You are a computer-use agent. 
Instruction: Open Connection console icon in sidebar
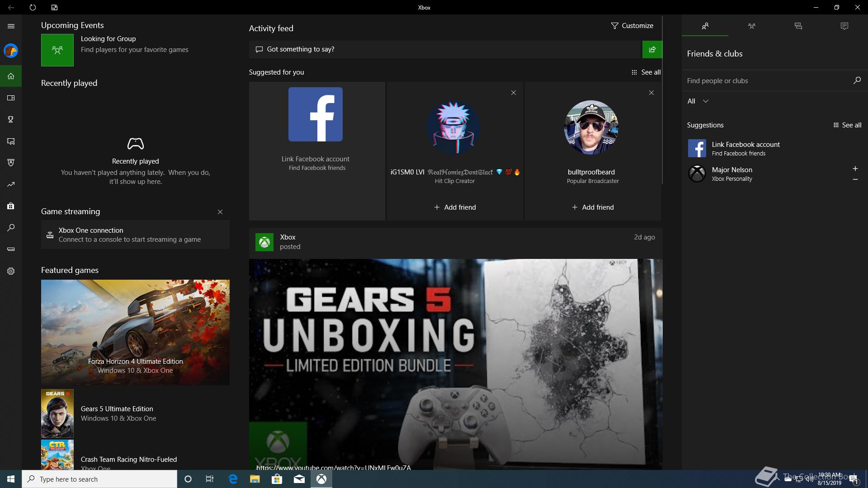[x=11, y=249]
